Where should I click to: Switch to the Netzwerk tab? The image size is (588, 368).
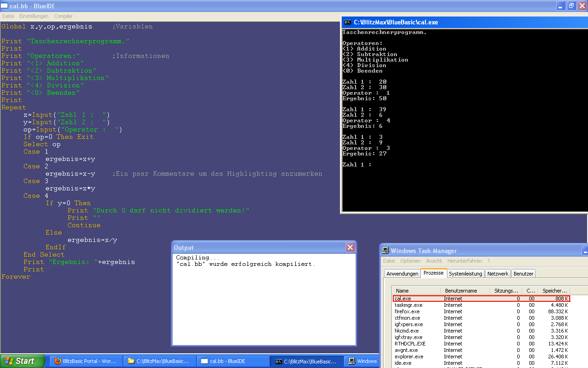[x=498, y=274]
